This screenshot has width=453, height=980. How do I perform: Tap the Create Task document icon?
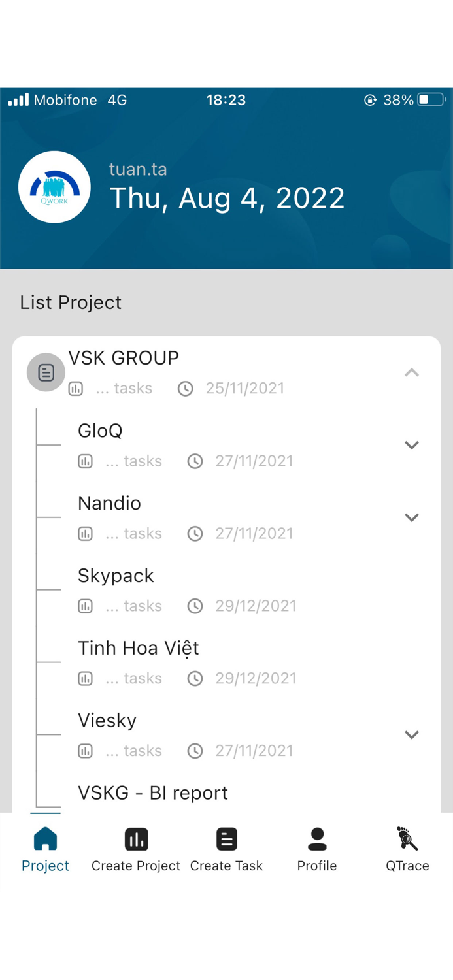click(x=226, y=839)
